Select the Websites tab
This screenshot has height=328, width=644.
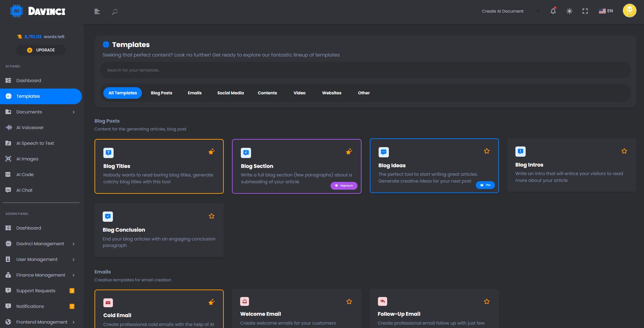[x=332, y=93]
